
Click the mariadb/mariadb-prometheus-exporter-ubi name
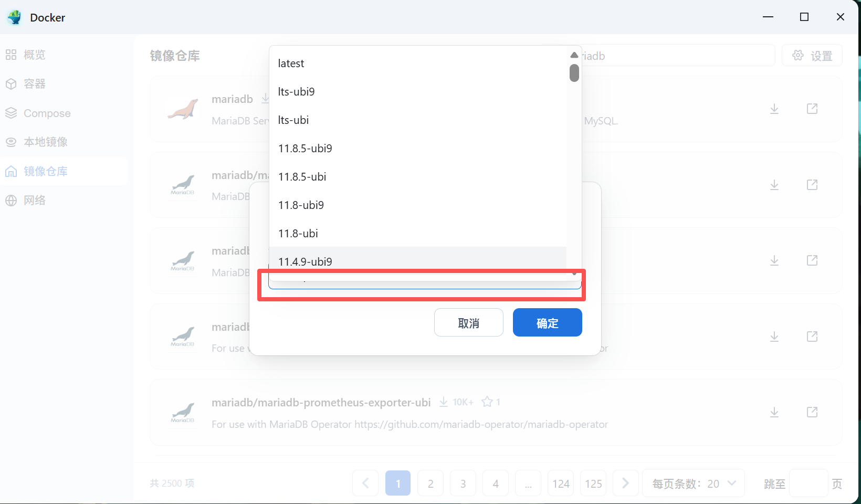[321, 402]
